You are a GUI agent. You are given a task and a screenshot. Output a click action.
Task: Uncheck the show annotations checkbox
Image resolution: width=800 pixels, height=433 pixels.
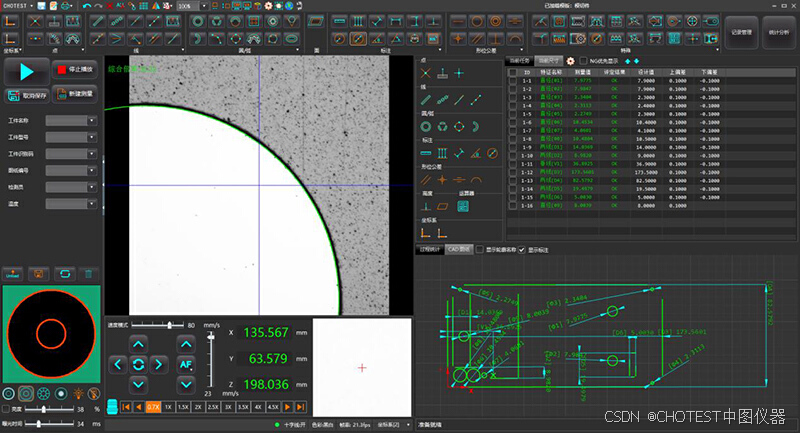[x=522, y=250]
